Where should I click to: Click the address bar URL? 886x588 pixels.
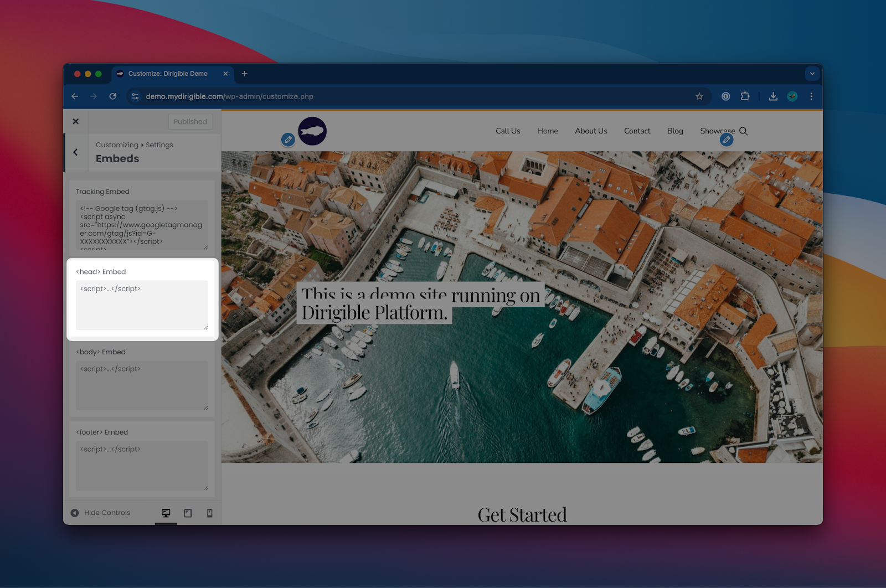[229, 96]
